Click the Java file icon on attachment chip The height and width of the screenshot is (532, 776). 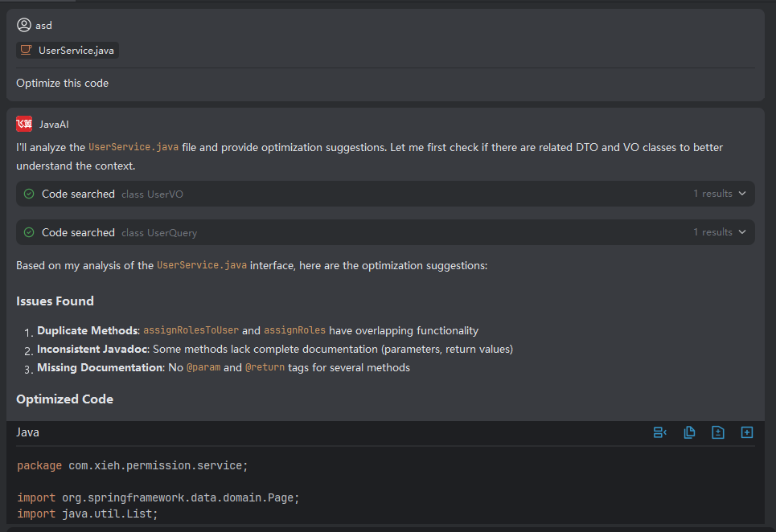[27, 51]
